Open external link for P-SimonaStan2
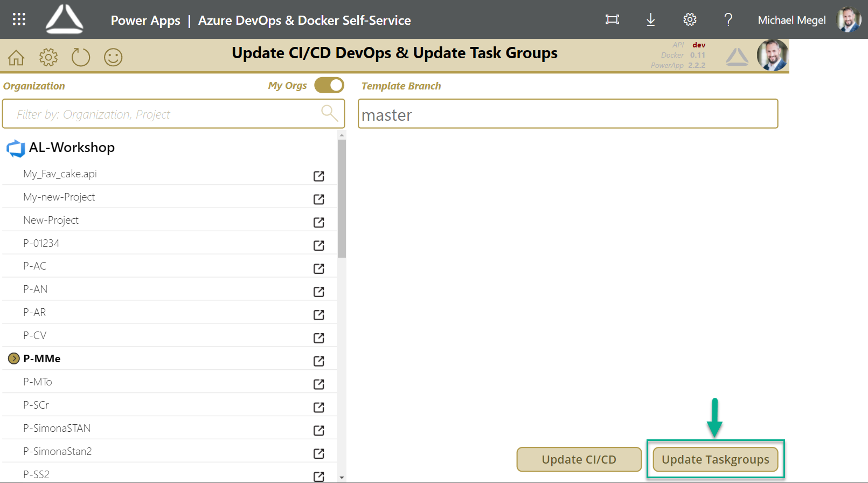This screenshot has width=868, height=483. point(319,453)
